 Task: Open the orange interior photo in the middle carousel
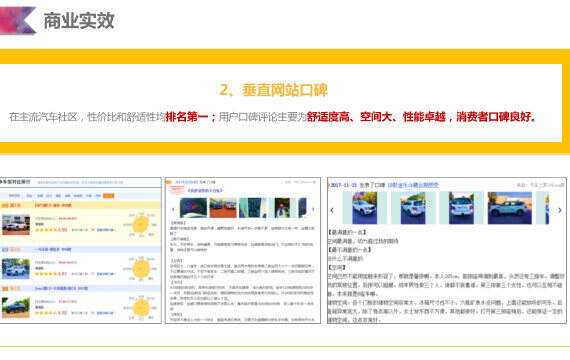click(x=223, y=208)
